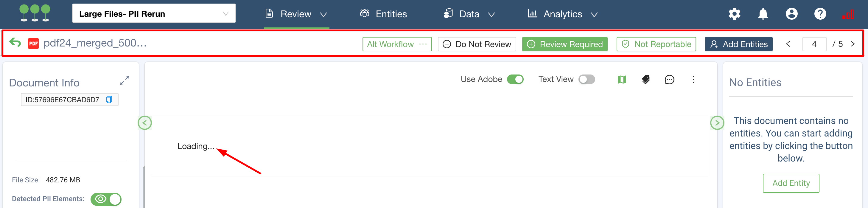868x208 pixels.
Task: Toggle Detected PII Elements visibility
Action: [x=106, y=199]
